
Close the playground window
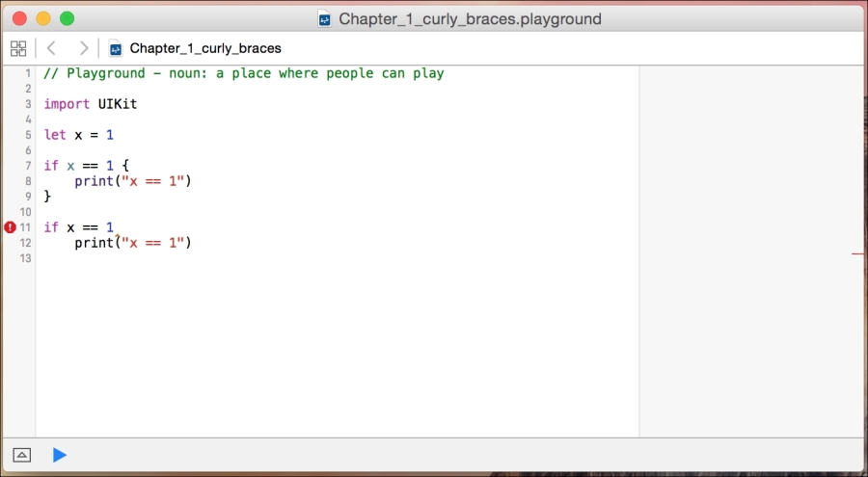(x=19, y=19)
